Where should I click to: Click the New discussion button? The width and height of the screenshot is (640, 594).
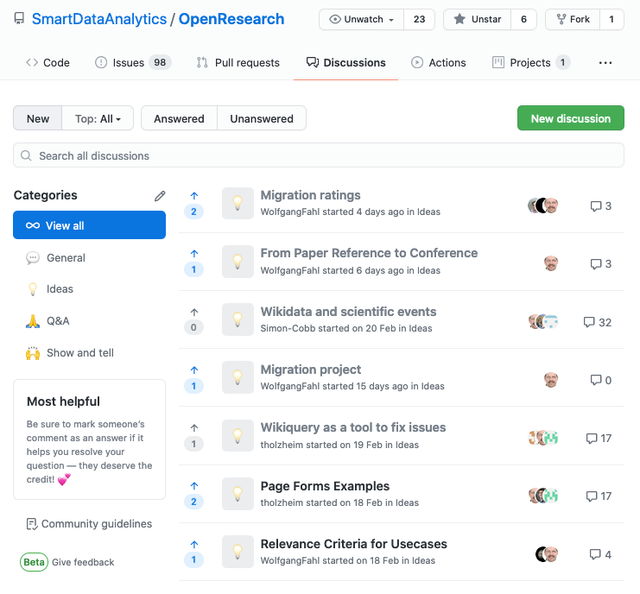[571, 118]
